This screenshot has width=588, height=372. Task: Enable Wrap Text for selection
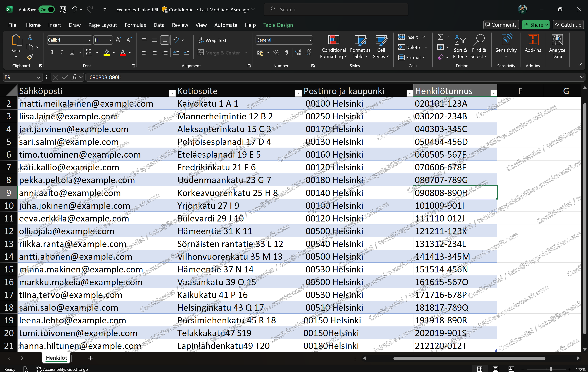212,40
